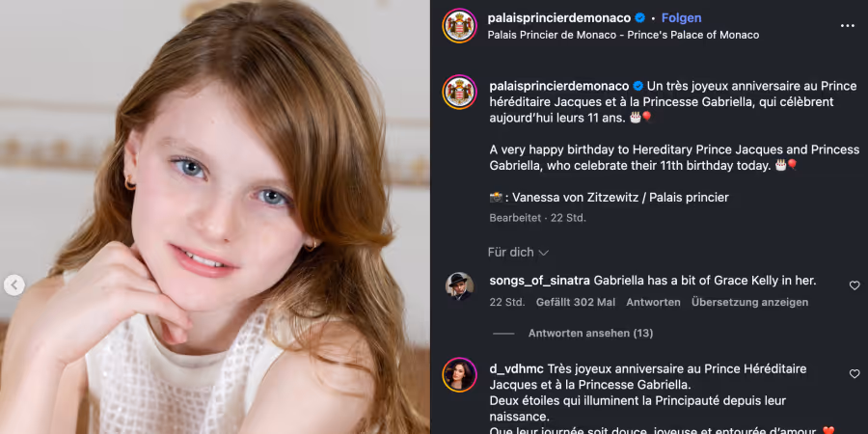Open songs_of_sinatra profile picture
This screenshot has height=434, width=868.
(459, 285)
